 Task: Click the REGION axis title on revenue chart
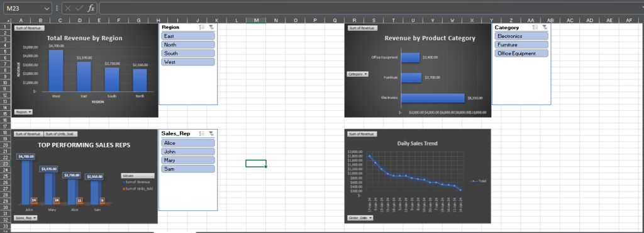click(x=97, y=101)
